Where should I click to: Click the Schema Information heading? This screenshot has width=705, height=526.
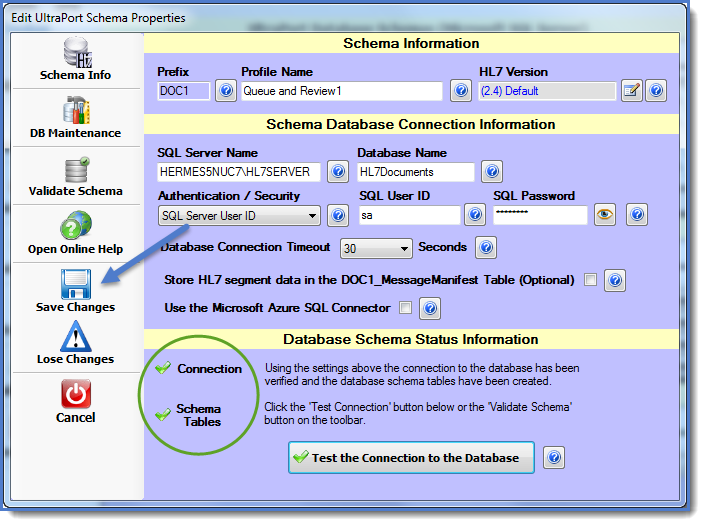(x=411, y=43)
